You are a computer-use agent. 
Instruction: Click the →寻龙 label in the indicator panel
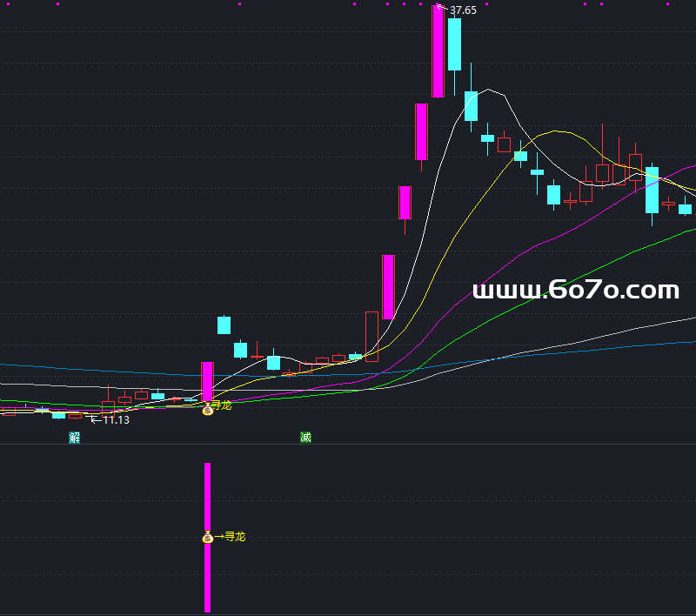[230, 537]
